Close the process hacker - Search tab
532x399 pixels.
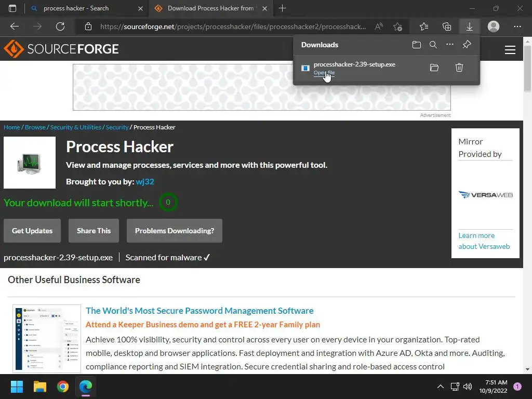(x=140, y=8)
